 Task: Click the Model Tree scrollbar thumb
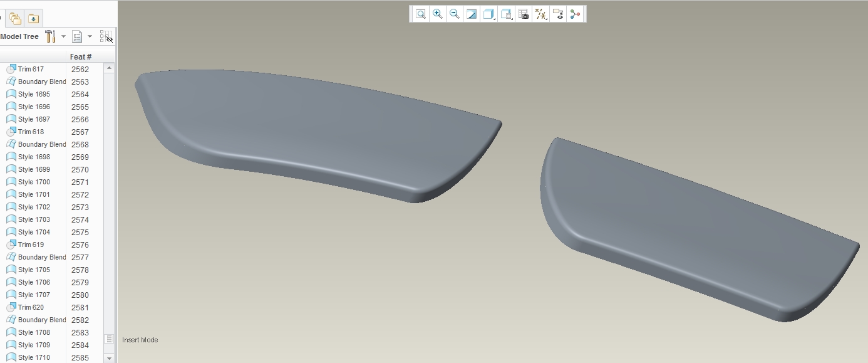point(109,339)
